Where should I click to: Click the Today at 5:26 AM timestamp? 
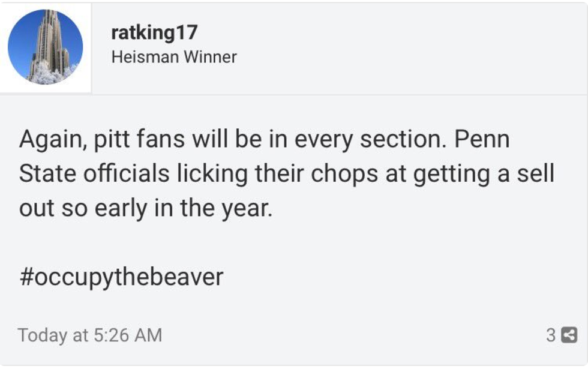[x=90, y=335]
